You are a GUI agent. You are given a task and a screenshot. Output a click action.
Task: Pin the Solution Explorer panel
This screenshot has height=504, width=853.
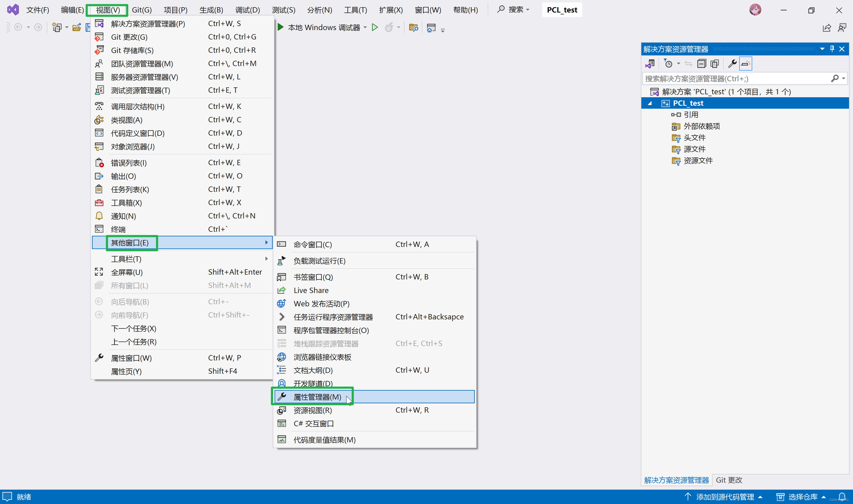pyautogui.click(x=832, y=48)
